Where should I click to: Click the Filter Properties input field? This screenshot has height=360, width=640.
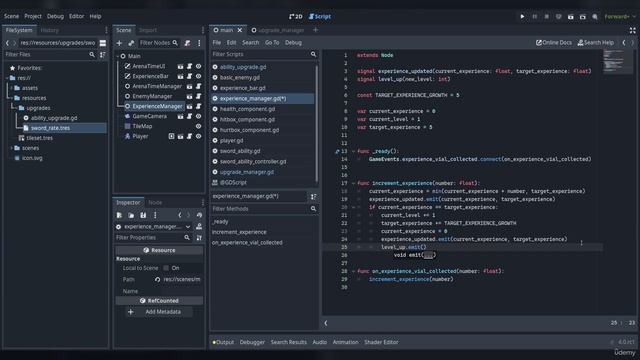153,238
